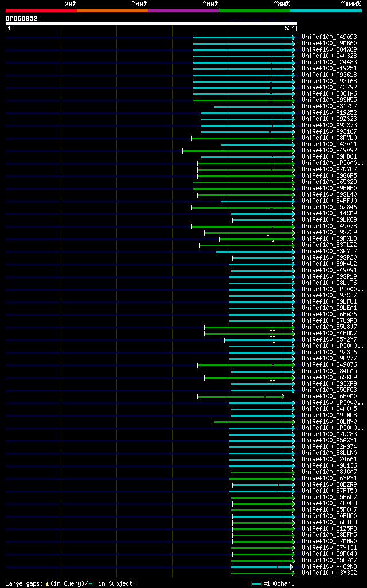Select the query name BP068052
Viewport: 367px width, 588px height.
click(21, 18)
